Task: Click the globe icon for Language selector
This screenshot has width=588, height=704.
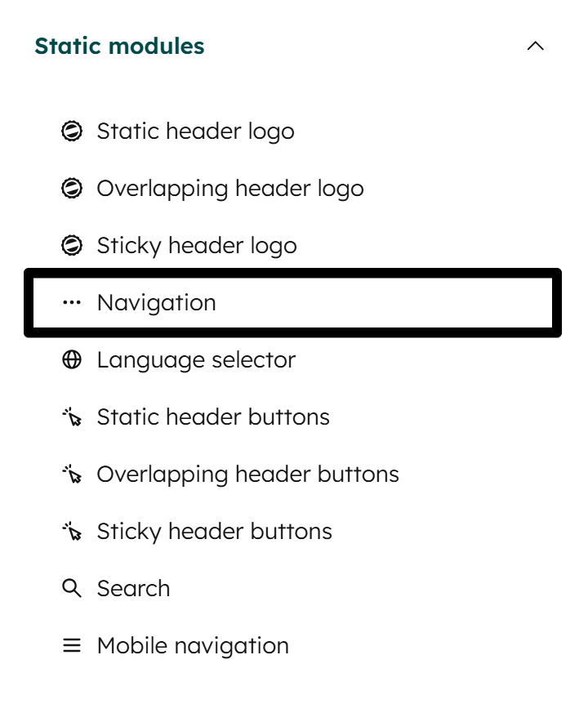Action: (73, 359)
